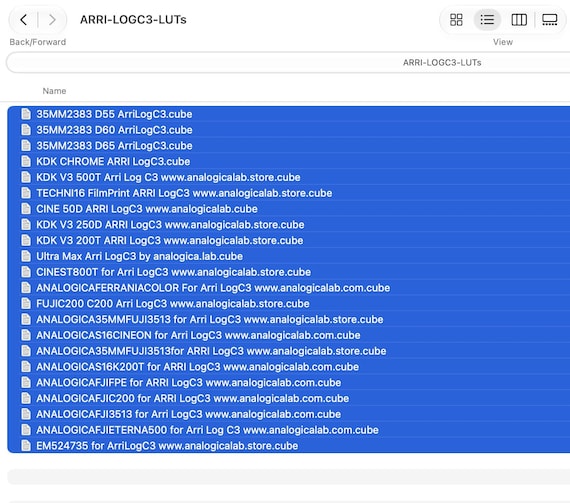The height and width of the screenshot is (503, 570).
Task: Go back to the previous folder
Action: point(24,20)
